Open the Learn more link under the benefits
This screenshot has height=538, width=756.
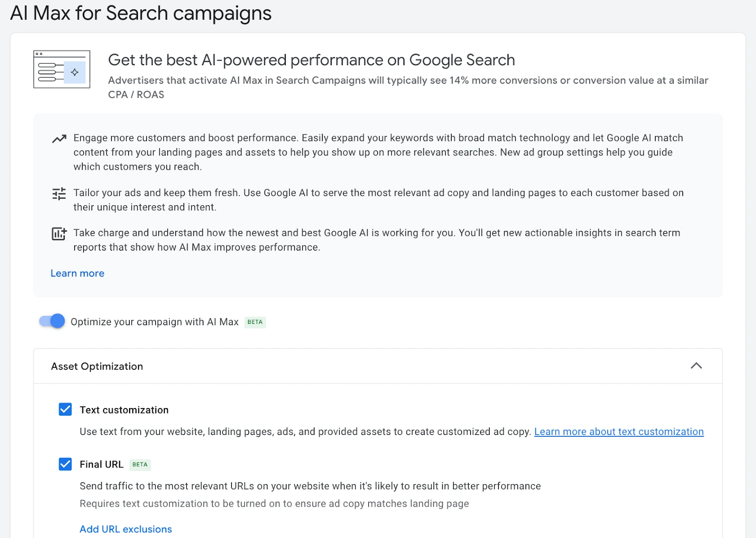pos(77,273)
